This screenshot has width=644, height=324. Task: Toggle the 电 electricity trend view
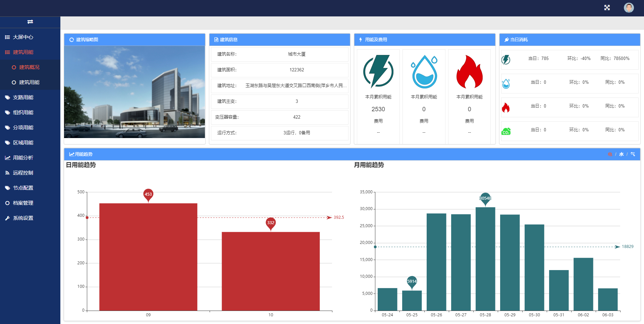pos(610,154)
